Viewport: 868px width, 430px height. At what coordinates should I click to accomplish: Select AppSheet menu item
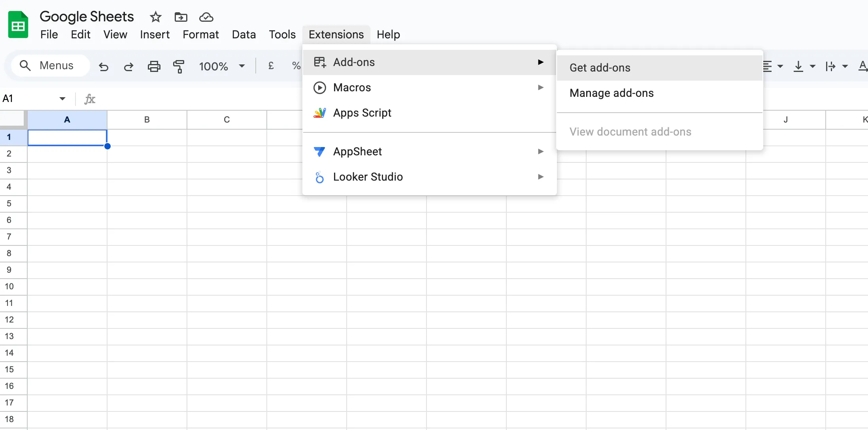[430, 152]
